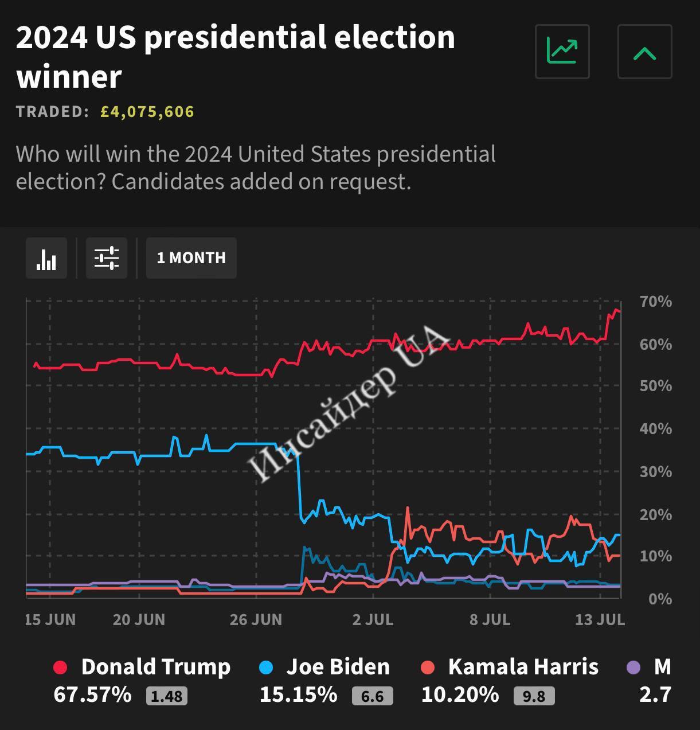Click the 13 JUL date label

[600, 619]
